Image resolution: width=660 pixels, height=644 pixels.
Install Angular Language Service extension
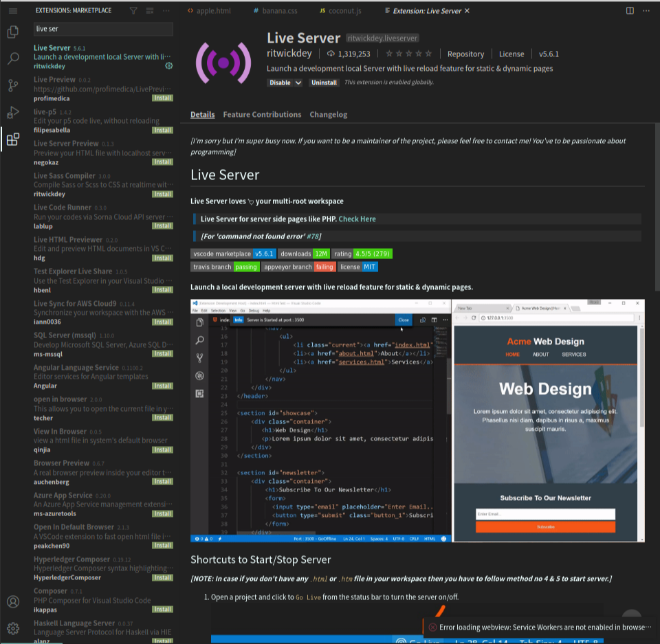tap(162, 386)
